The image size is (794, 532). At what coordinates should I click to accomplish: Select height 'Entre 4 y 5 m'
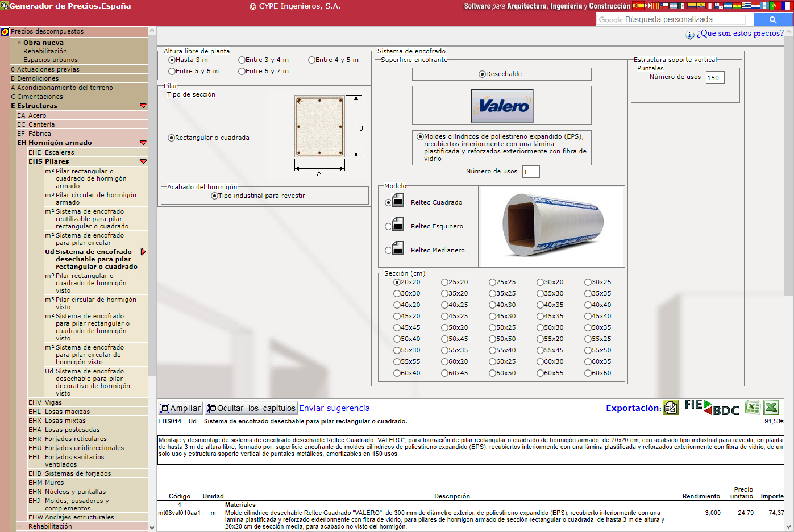(311, 60)
